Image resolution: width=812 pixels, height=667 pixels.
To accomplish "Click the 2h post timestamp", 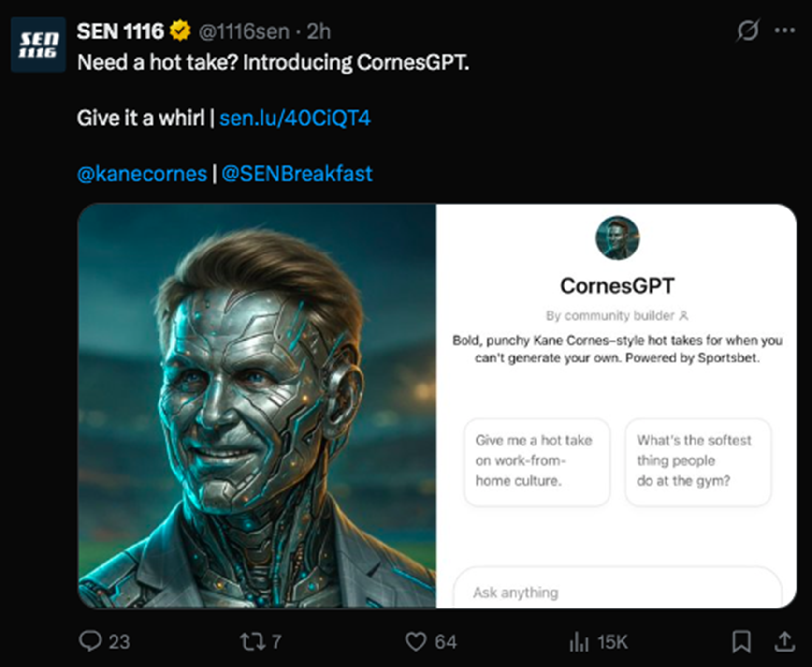I will click(x=319, y=32).
